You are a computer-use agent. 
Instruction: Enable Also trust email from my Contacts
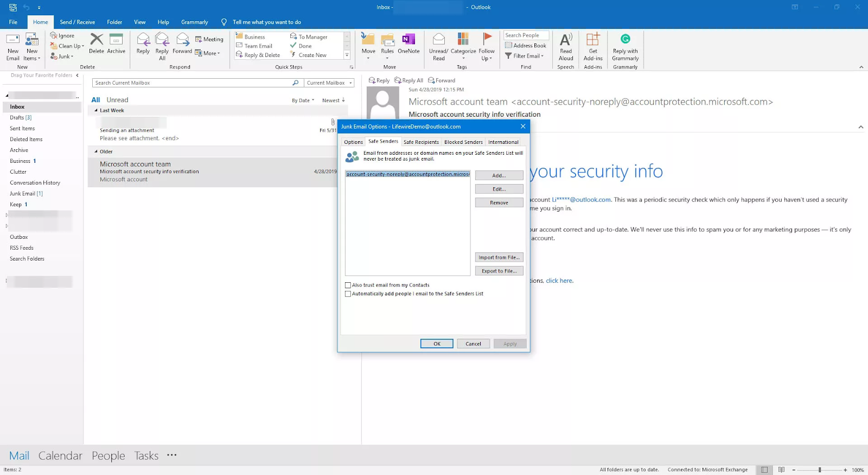click(x=348, y=285)
